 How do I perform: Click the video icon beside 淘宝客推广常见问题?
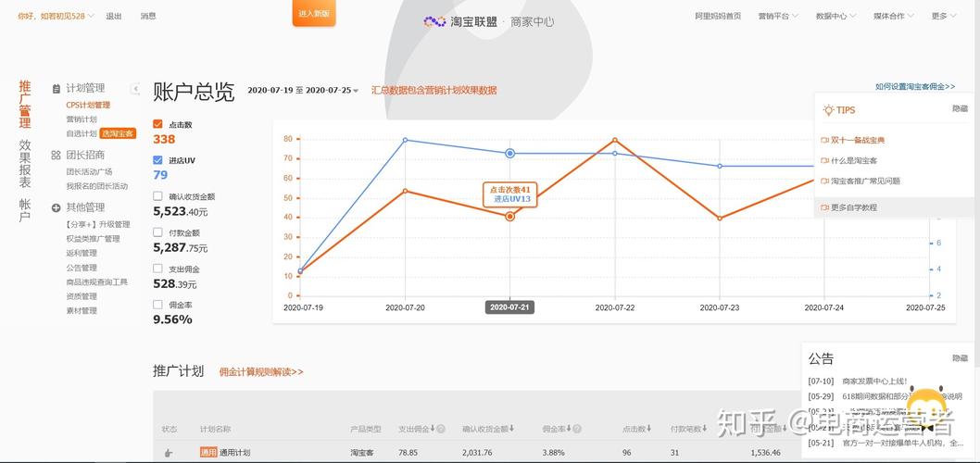click(824, 181)
